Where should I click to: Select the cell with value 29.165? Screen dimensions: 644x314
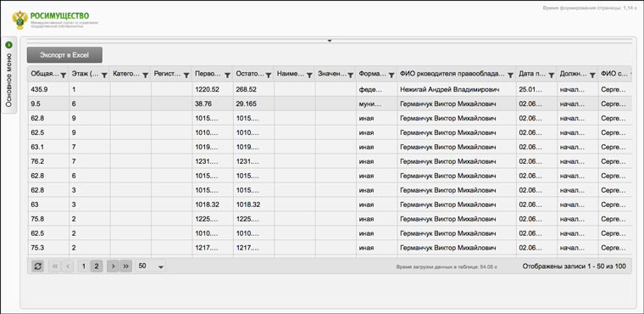[x=254, y=104]
